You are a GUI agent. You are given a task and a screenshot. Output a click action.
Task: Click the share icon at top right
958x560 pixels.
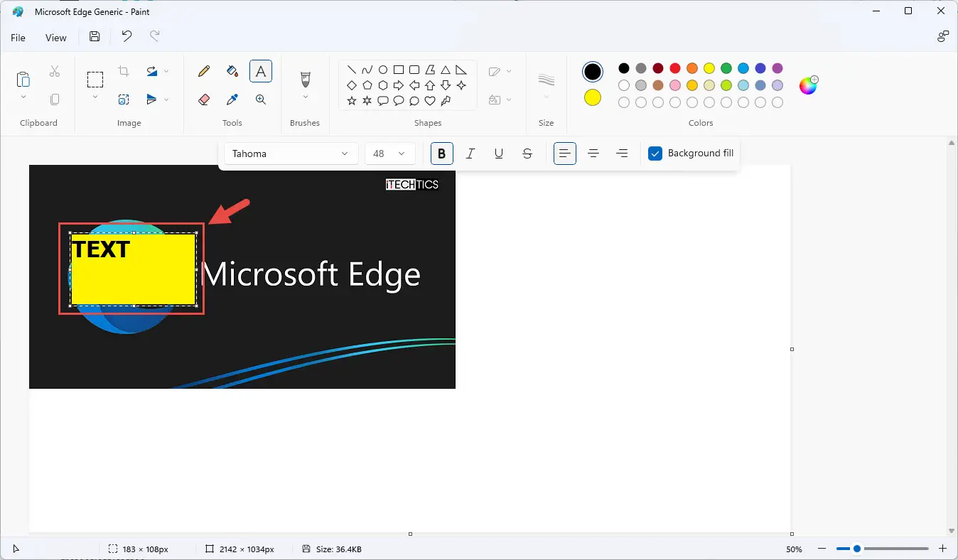[x=943, y=37]
